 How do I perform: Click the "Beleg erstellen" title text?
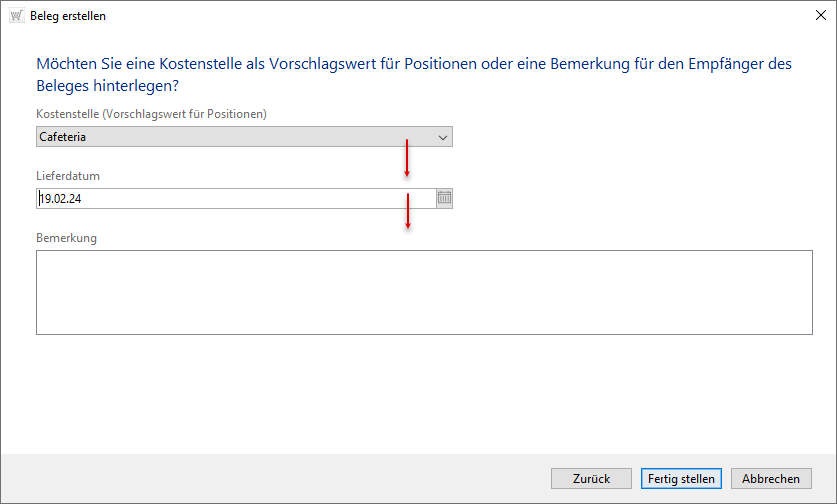click(x=68, y=16)
